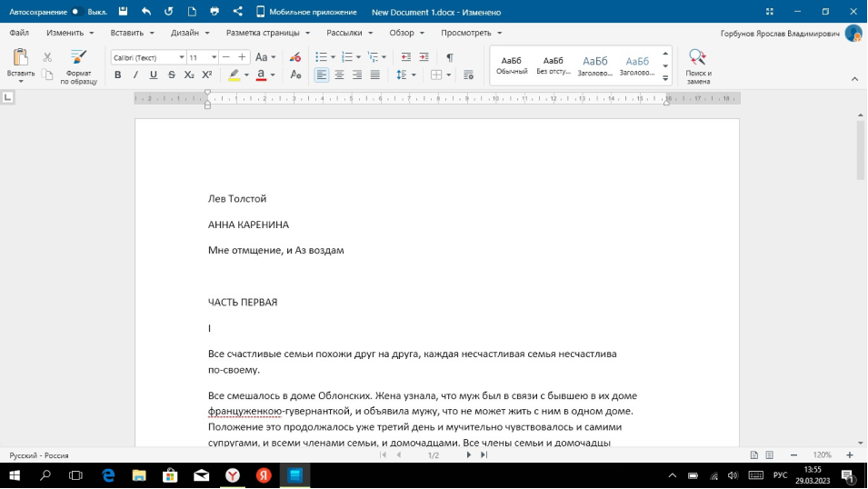
Task: Click the tab stop type selector on ruler
Action: tap(8, 97)
